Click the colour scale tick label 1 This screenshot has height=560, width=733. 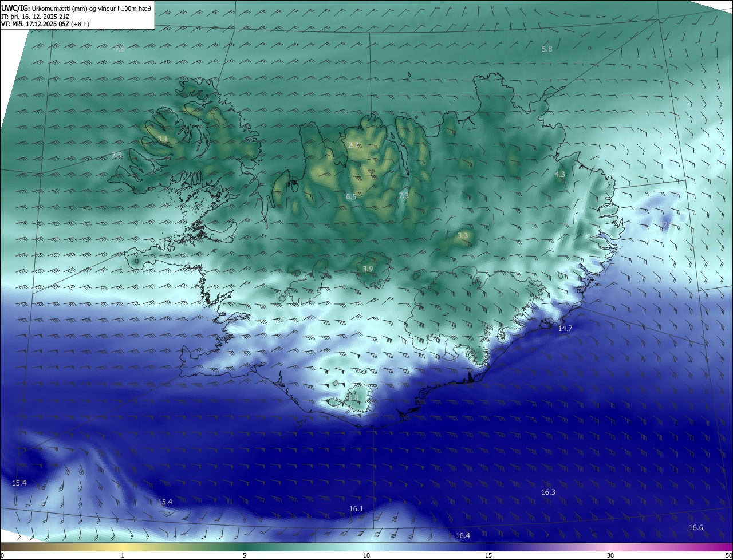(x=123, y=555)
